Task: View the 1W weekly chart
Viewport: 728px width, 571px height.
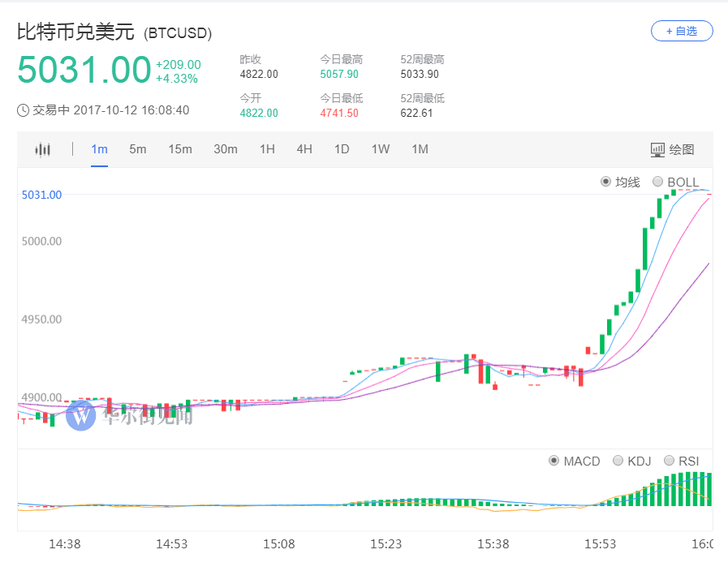Action: 381,149
